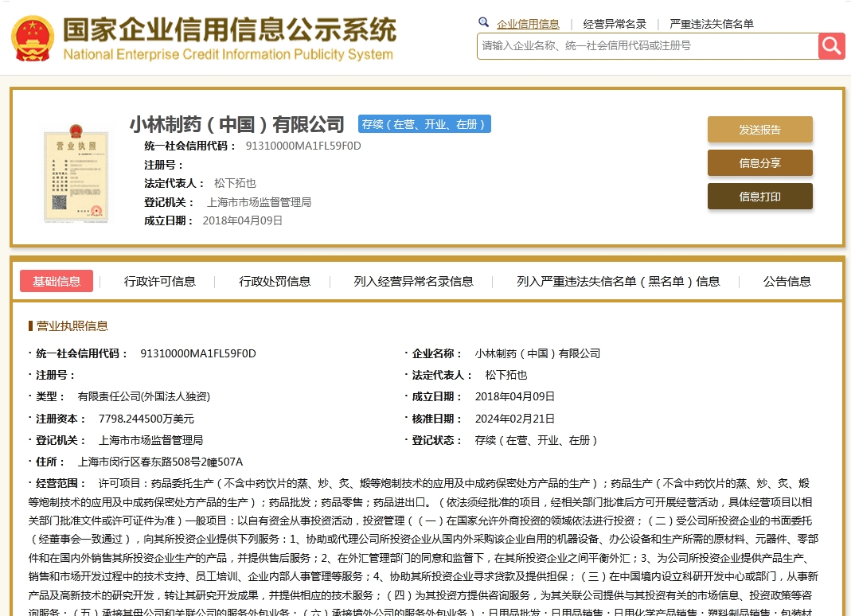Viewport: 851px width, 616px height.
Task: Click the 企业名称 value in license details
Action: click(538, 353)
